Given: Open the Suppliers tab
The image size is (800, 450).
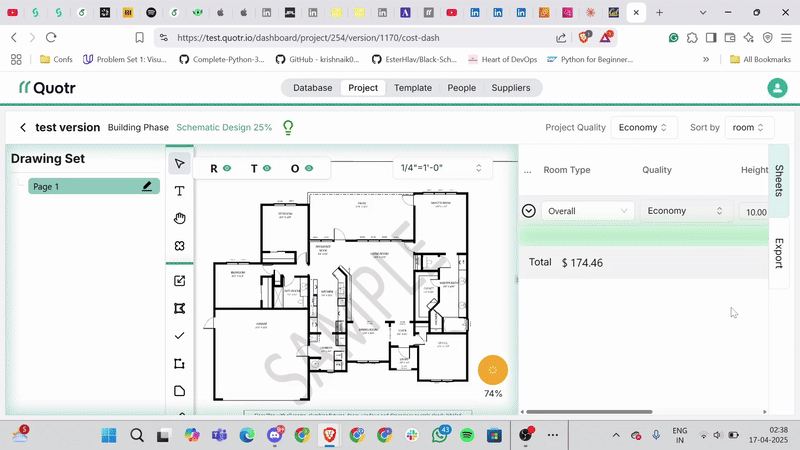Looking at the screenshot, I should (x=511, y=88).
